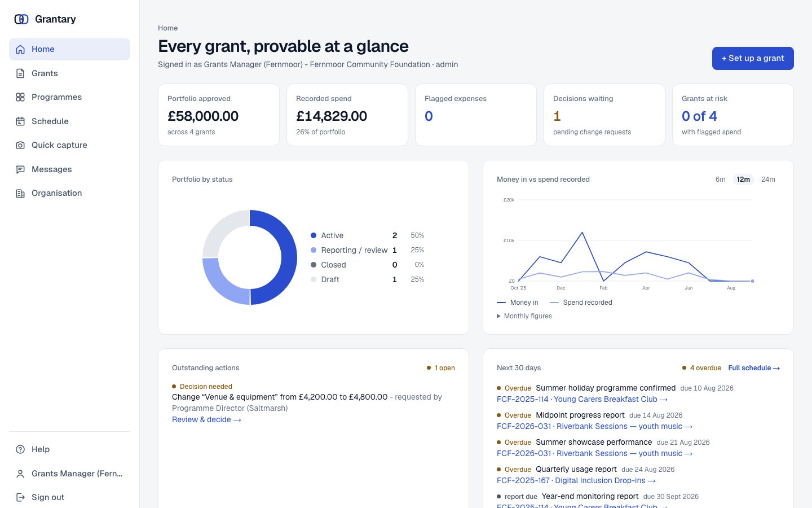Click the chart endpoint marker at Aug
This screenshot has width=812, height=508.
pos(752,281)
